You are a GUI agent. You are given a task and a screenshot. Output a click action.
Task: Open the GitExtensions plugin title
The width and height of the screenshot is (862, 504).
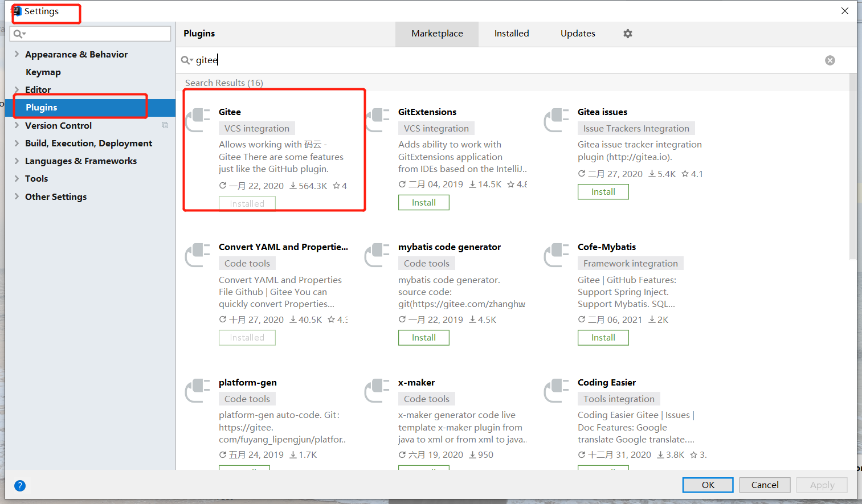427,112
